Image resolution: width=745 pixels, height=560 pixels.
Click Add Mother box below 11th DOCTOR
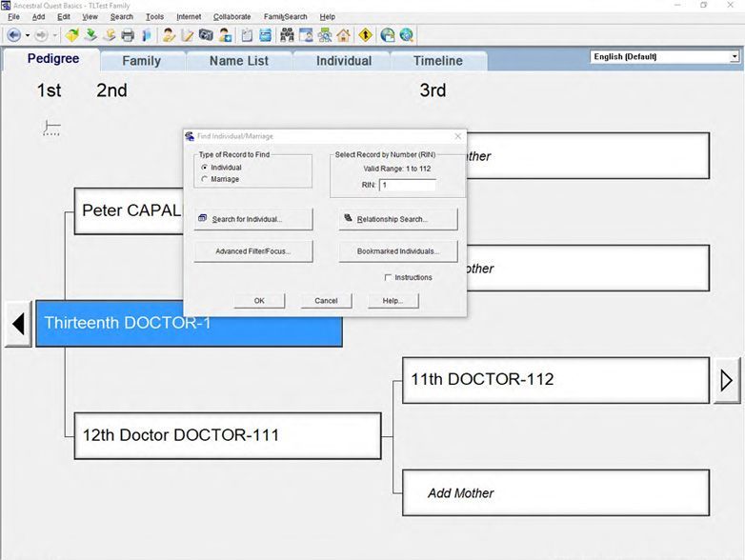point(556,492)
